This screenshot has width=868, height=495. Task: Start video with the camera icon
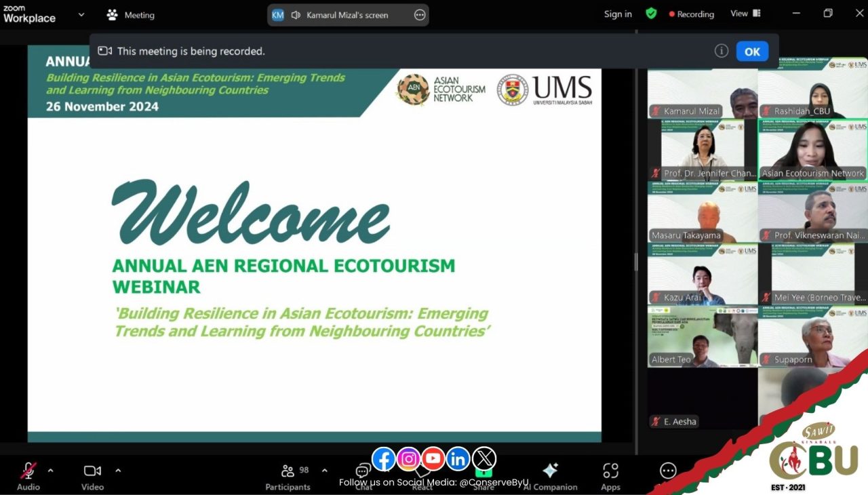tap(92, 471)
